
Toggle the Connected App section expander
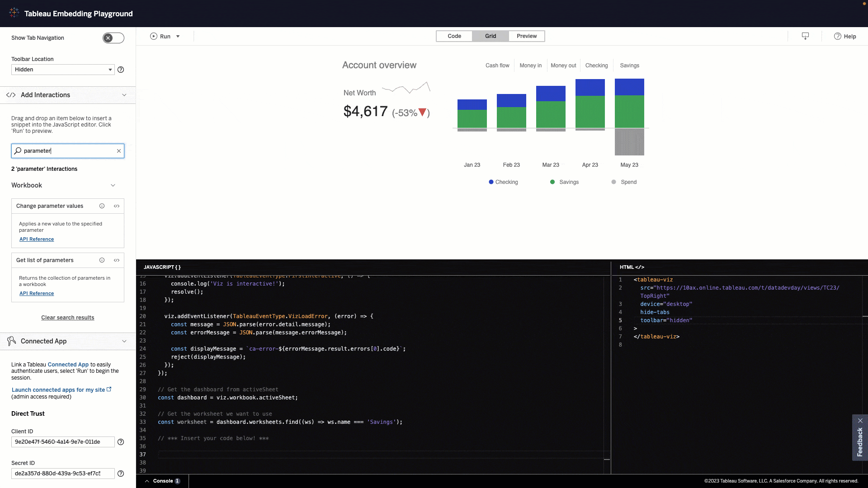(124, 341)
